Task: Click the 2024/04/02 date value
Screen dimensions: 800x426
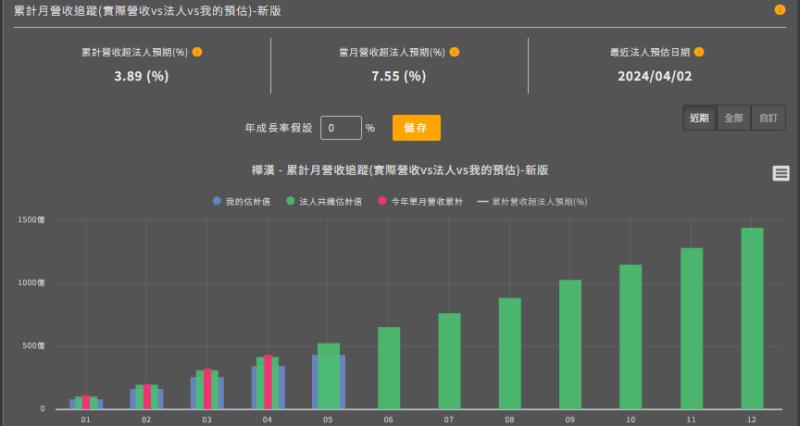Action: point(655,76)
